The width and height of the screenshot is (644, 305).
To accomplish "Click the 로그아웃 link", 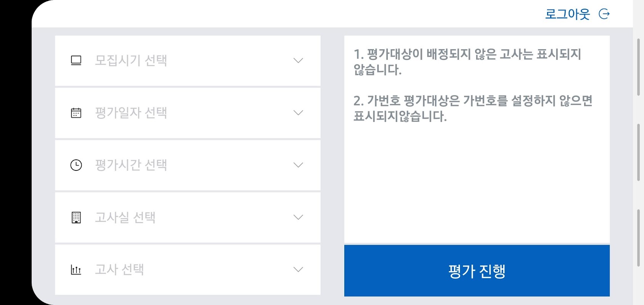I will [x=567, y=14].
